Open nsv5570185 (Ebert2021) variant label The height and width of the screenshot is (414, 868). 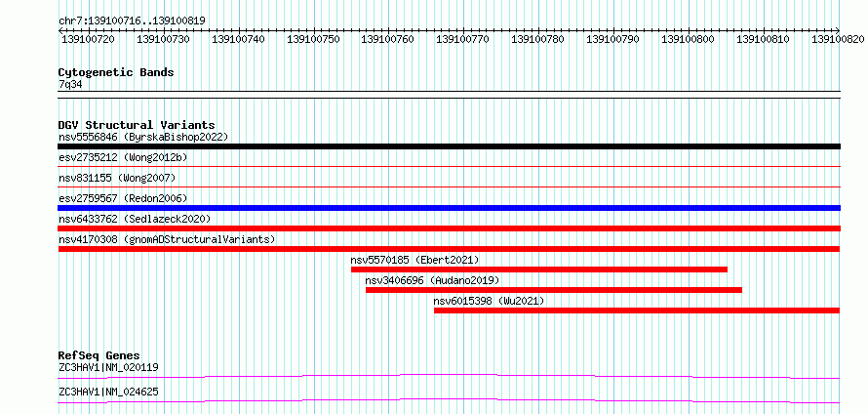click(x=414, y=260)
